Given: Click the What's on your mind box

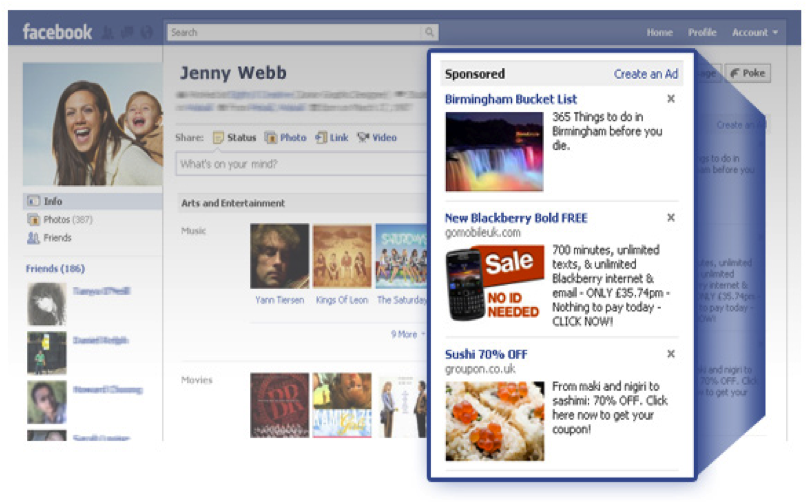Looking at the screenshot, I should click(301, 164).
